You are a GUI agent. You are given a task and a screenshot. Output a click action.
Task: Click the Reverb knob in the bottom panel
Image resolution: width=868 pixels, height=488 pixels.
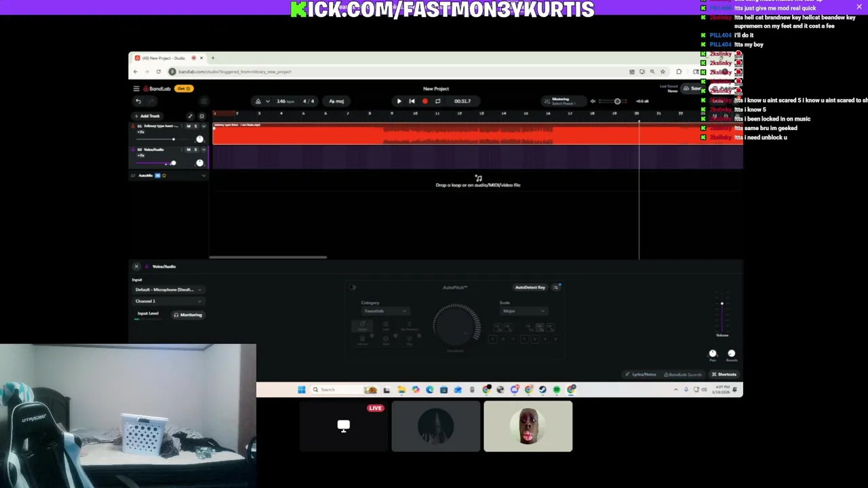pyautogui.click(x=731, y=354)
